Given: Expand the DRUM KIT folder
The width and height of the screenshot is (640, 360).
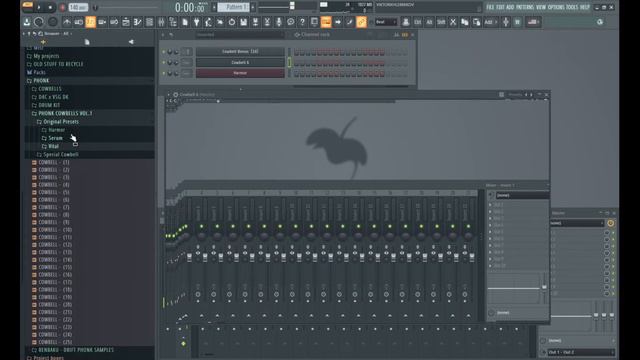Looking at the screenshot, I should pyautogui.click(x=49, y=105).
